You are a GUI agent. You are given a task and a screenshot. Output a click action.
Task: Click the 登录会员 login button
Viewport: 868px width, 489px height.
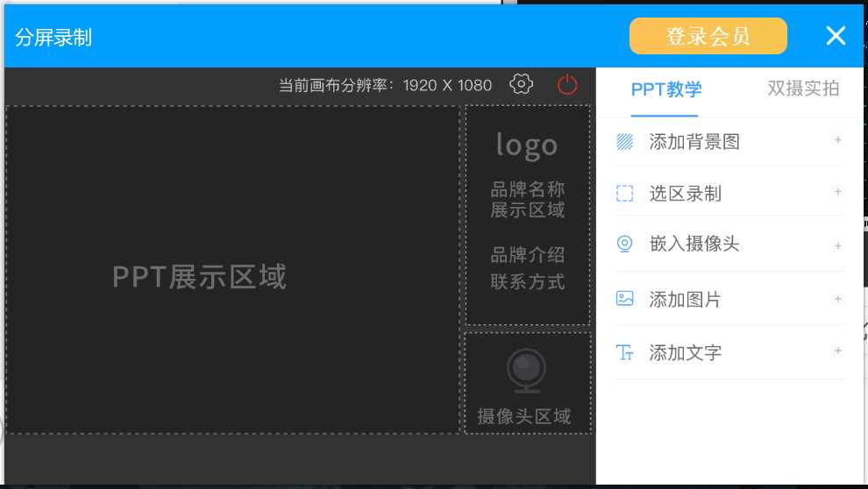(708, 36)
